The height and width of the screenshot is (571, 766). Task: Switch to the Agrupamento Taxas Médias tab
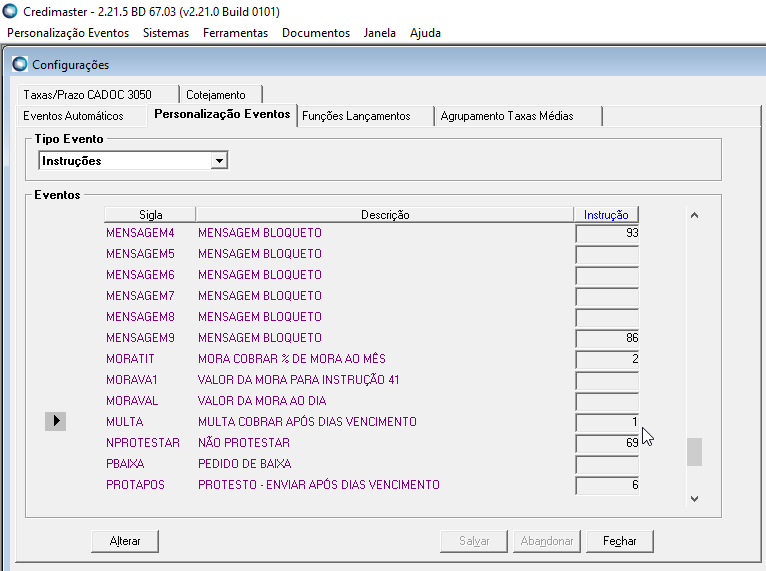pyautogui.click(x=518, y=116)
